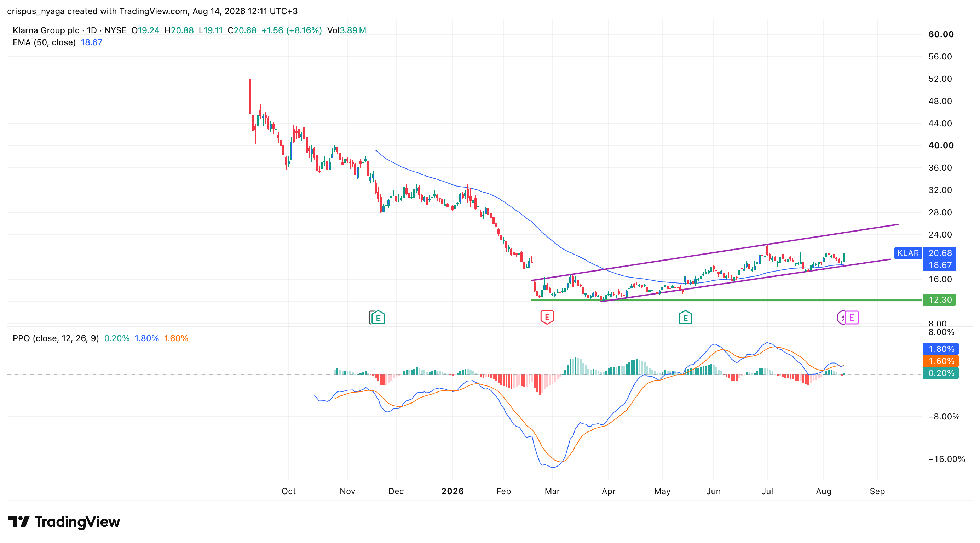Click the Jul label on time axis
The width and height of the screenshot is (980, 543).
pyautogui.click(x=767, y=491)
